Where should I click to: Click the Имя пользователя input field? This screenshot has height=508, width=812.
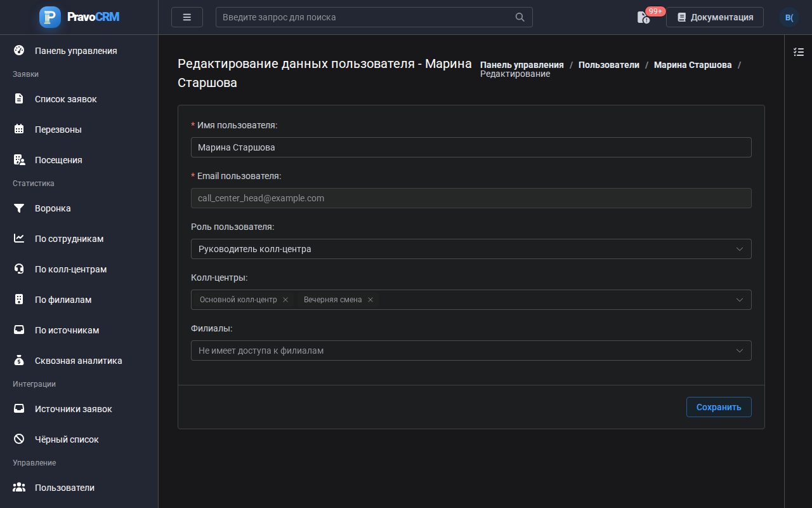click(471, 147)
